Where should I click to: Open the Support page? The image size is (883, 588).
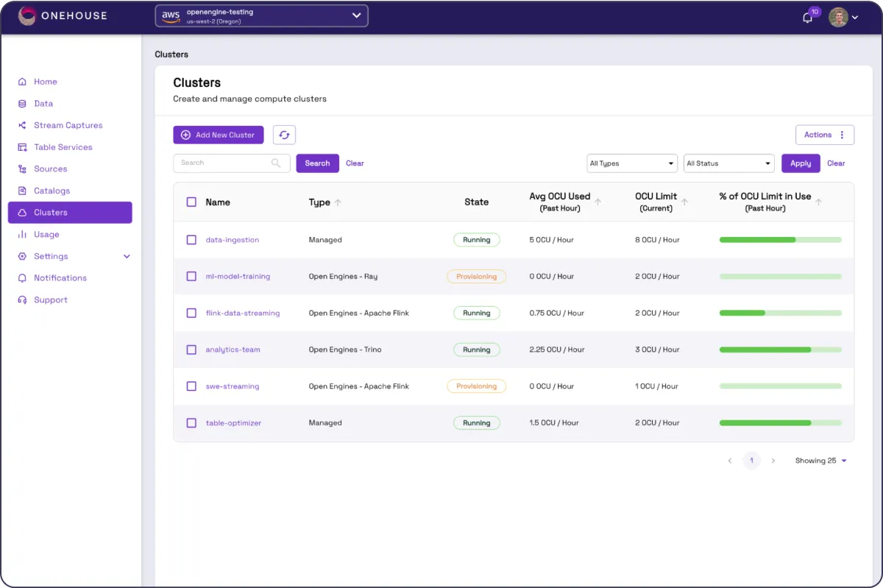point(51,300)
